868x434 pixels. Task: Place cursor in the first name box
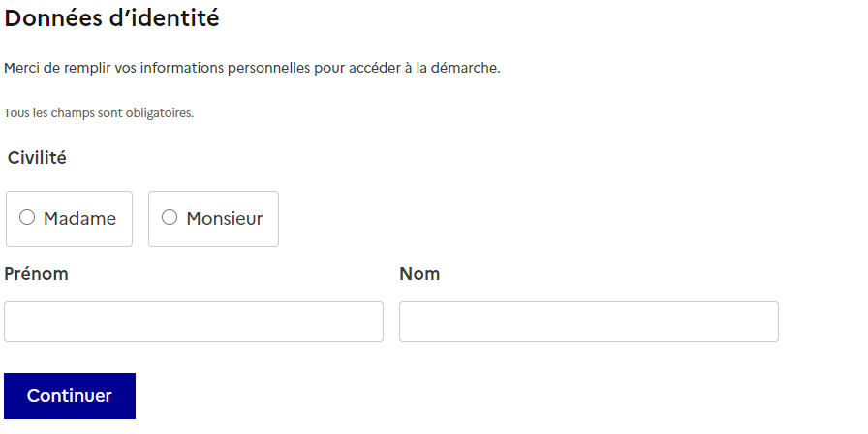pyautogui.click(x=194, y=322)
